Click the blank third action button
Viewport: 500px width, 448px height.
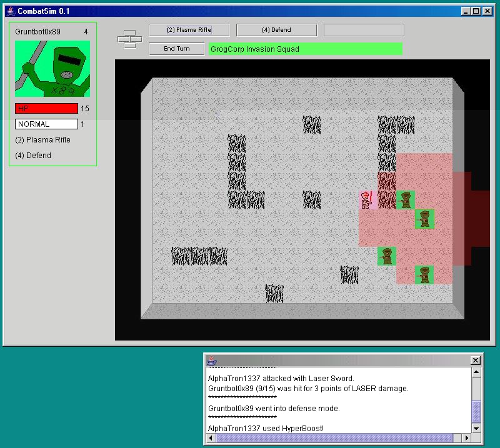[364, 30]
